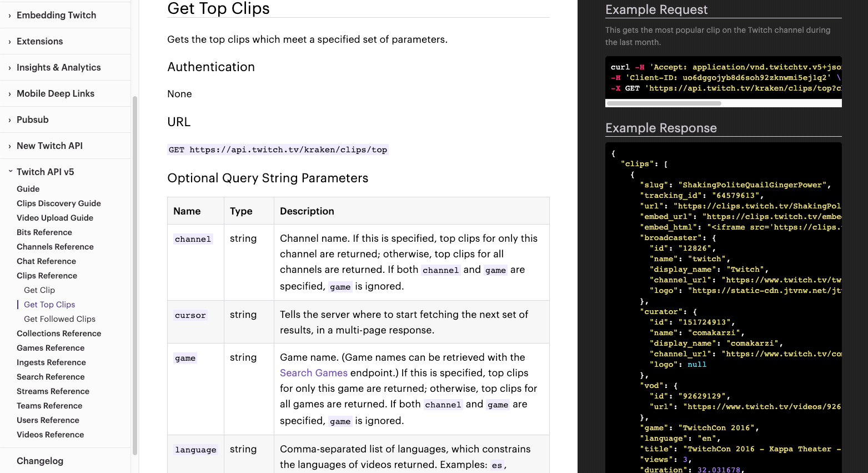Screen dimensions: 868x473
Task: Open the New Twitch API section
Action: [x=49, y=146]
